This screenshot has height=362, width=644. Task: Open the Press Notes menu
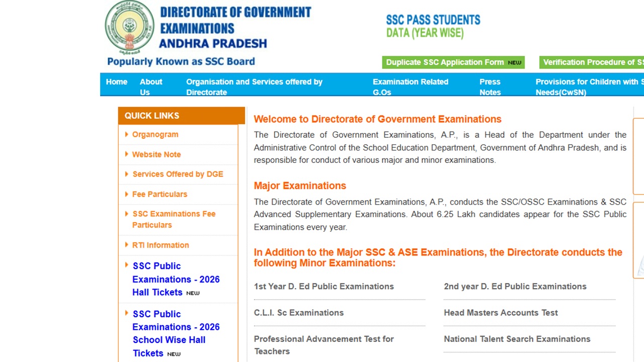[490, 86]
